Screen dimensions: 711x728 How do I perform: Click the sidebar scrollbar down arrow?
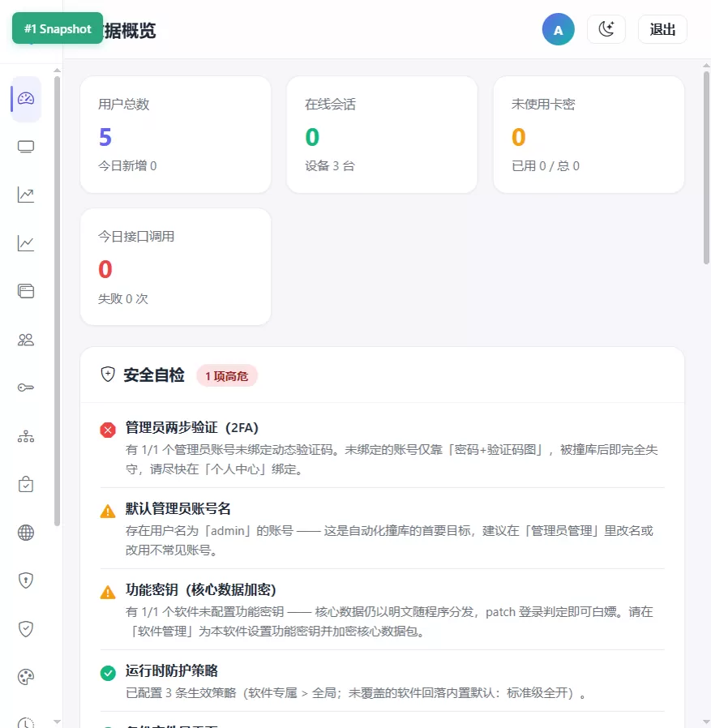click(57, 722)
